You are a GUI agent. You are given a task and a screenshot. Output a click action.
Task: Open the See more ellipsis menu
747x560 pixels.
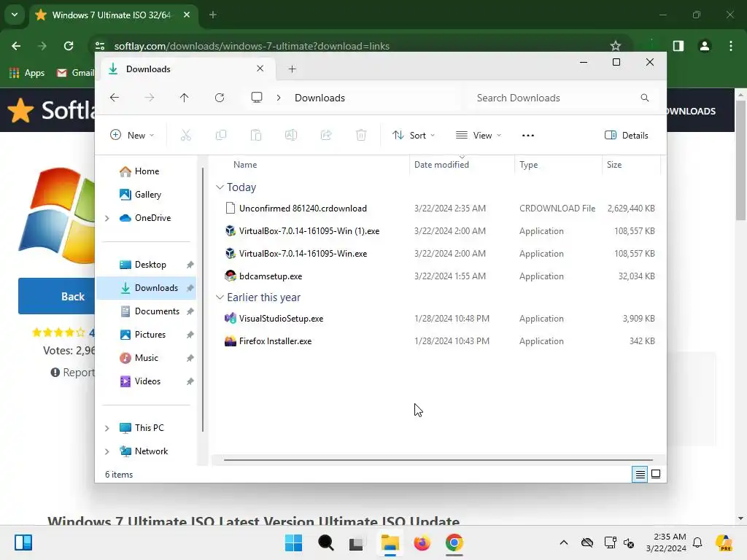point(528,135)
